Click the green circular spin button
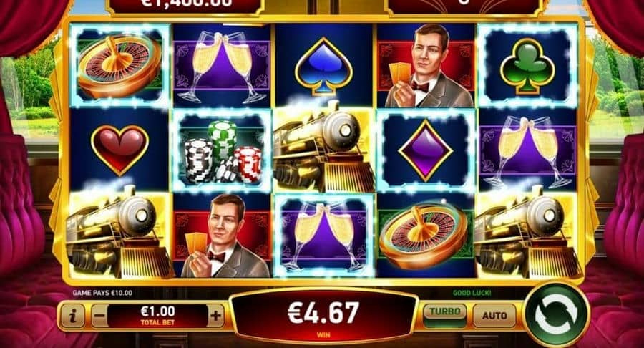The width and height of the screenshot is (644, 348). pos(557,316)
